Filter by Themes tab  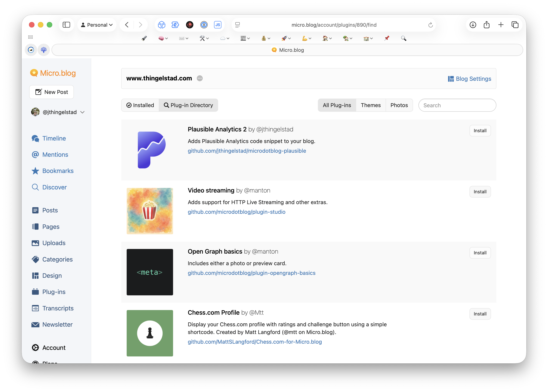[370, 105]
